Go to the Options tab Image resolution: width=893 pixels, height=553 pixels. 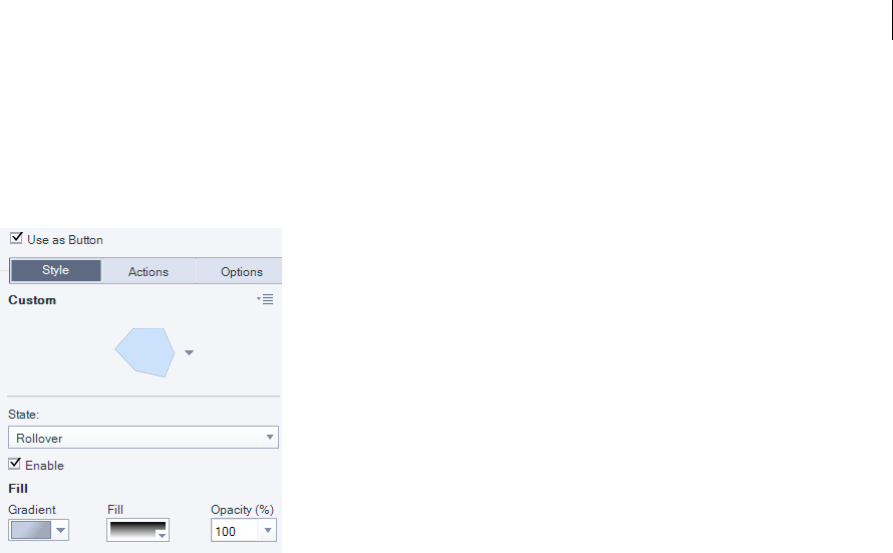(x=241, y=272)
